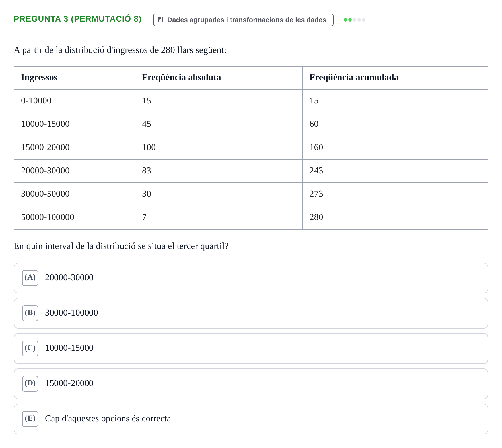
Task: Select answer option C 10000-15000
Action: click(251, 349)
